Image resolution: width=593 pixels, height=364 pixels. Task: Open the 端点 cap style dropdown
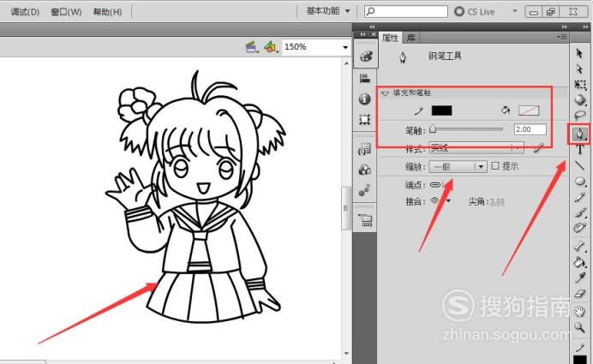[x=437, y=185]
